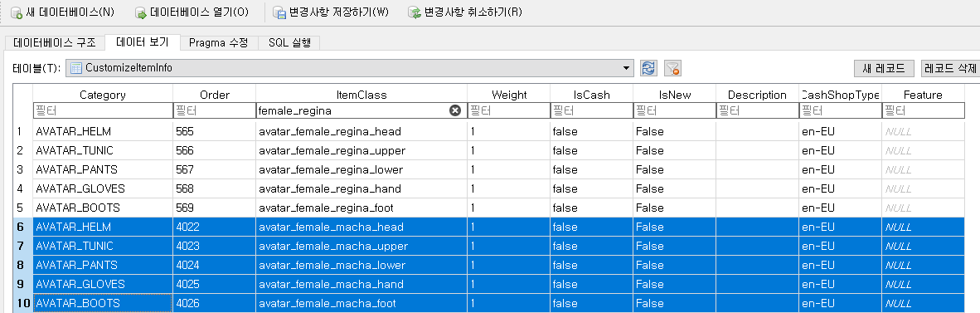Click cell avatar_female_macha_lower
Screen dimensions: 980x313
(361, 265)
